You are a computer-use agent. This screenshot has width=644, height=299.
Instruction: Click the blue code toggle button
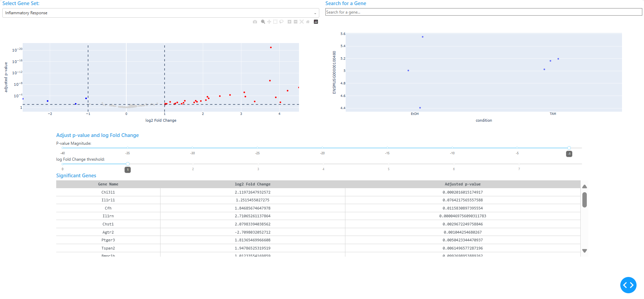(628, 285)
